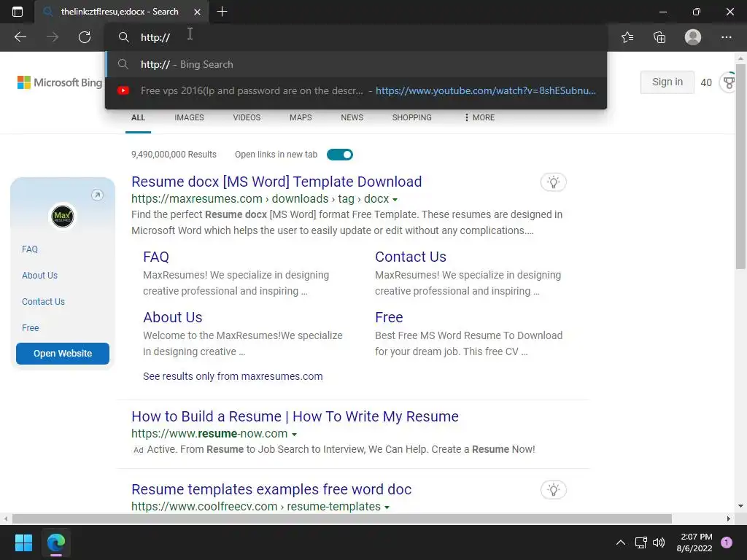Click the horizontal scrollbar thumb
747x560 pixels.
coord(341,518)
